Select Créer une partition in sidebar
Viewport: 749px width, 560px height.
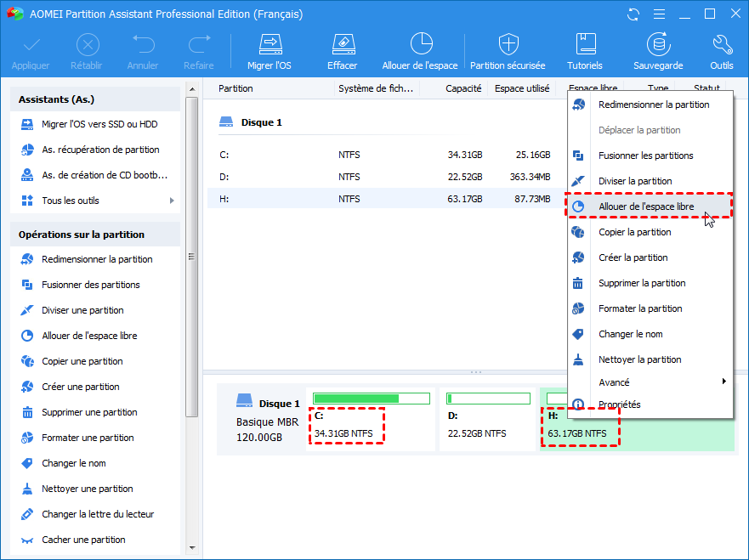95,387
